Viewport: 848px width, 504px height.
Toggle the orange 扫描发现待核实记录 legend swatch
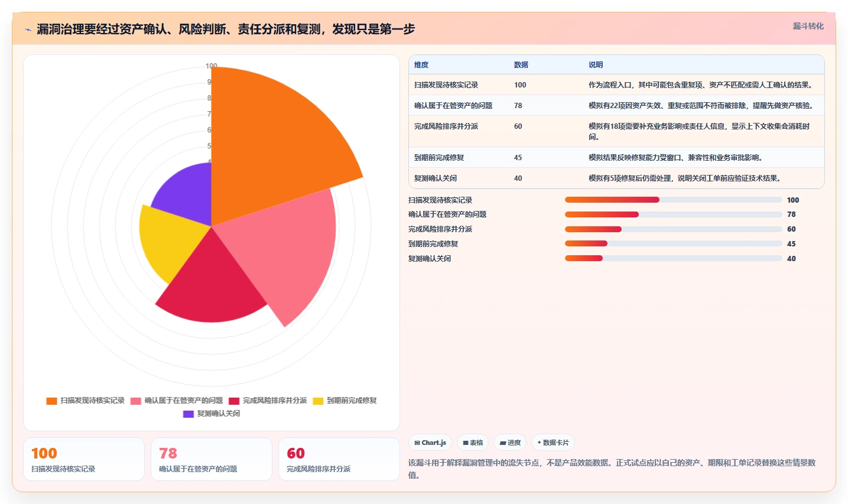tap(52, 401)
